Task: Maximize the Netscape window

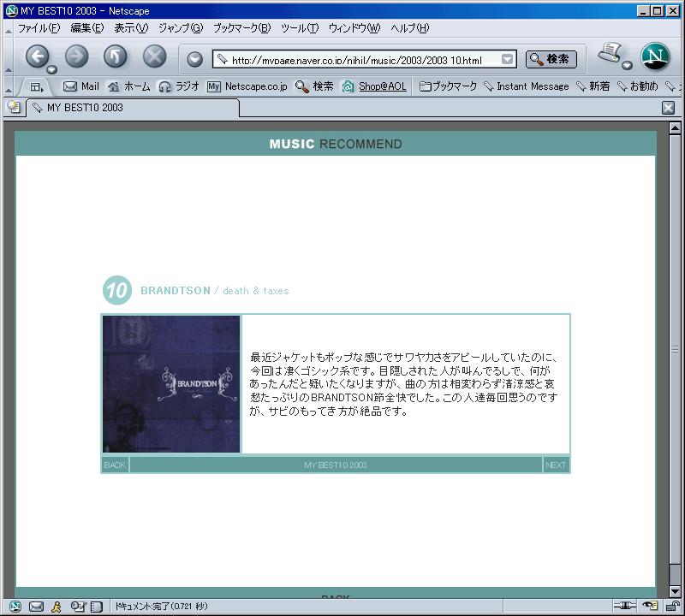Action: tap(657, 11)
